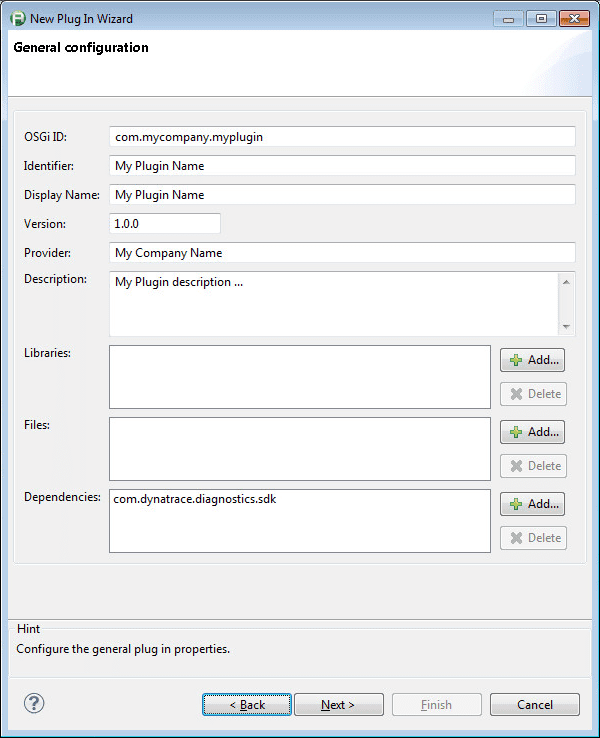Click Delete next to Dependencies list
The width and height of the screenshot is (600, 738).
pos(533,538)
